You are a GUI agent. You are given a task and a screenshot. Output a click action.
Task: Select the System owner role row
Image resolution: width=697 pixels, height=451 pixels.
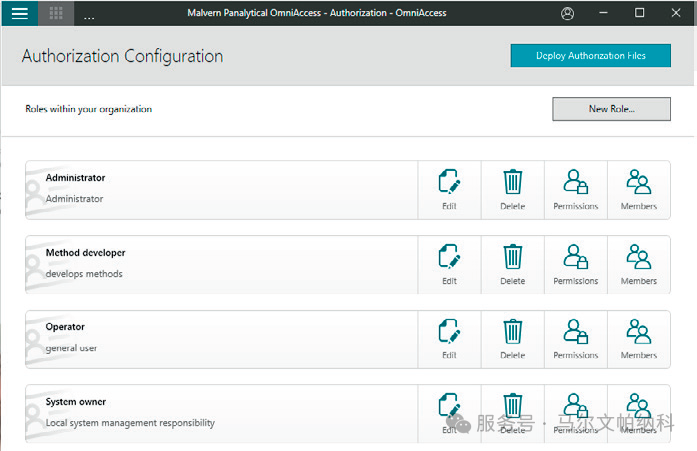coord(220,412)
